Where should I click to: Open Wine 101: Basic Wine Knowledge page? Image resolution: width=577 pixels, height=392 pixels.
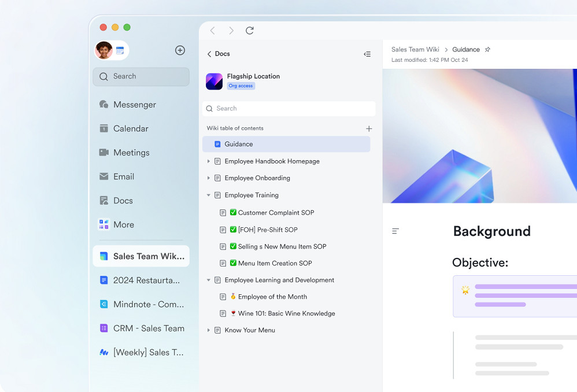tap(286, 313)
